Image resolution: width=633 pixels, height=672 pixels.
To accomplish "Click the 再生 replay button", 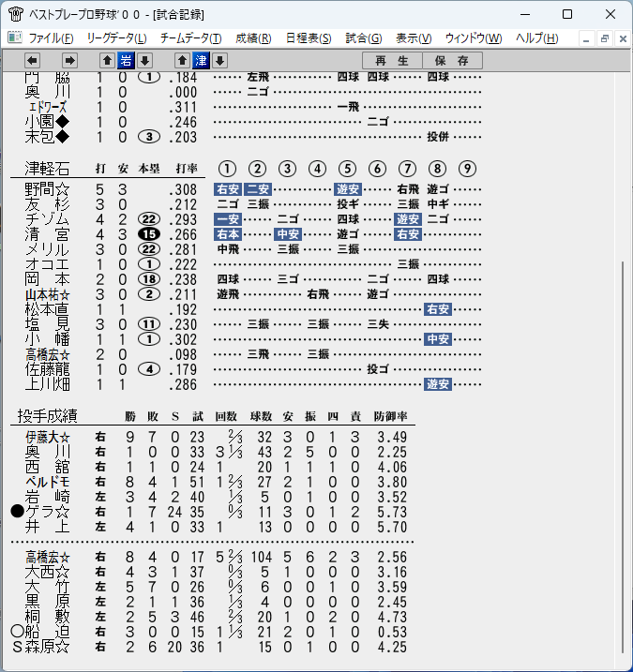I will (392, 60).
